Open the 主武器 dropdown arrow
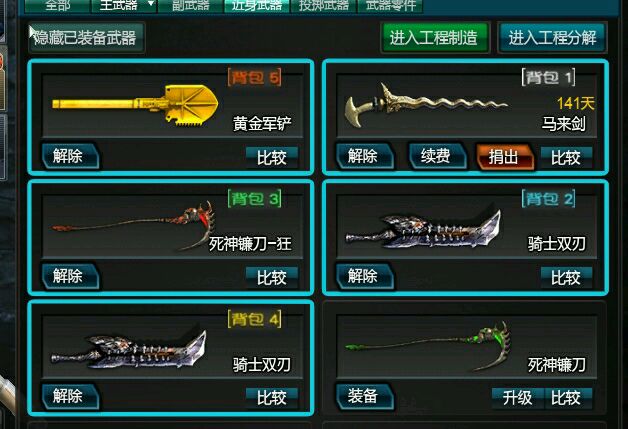The height and width of the screenshot is (429, 628). pyautogui.click(x=151, y=4)
